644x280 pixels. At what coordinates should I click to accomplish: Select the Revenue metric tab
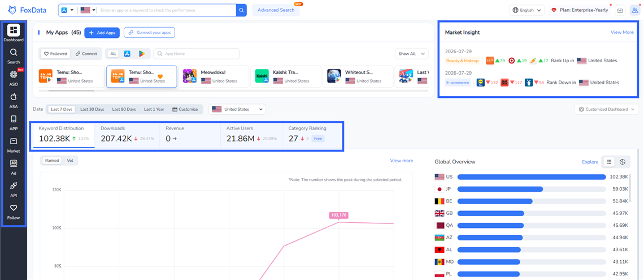[190, 135]
